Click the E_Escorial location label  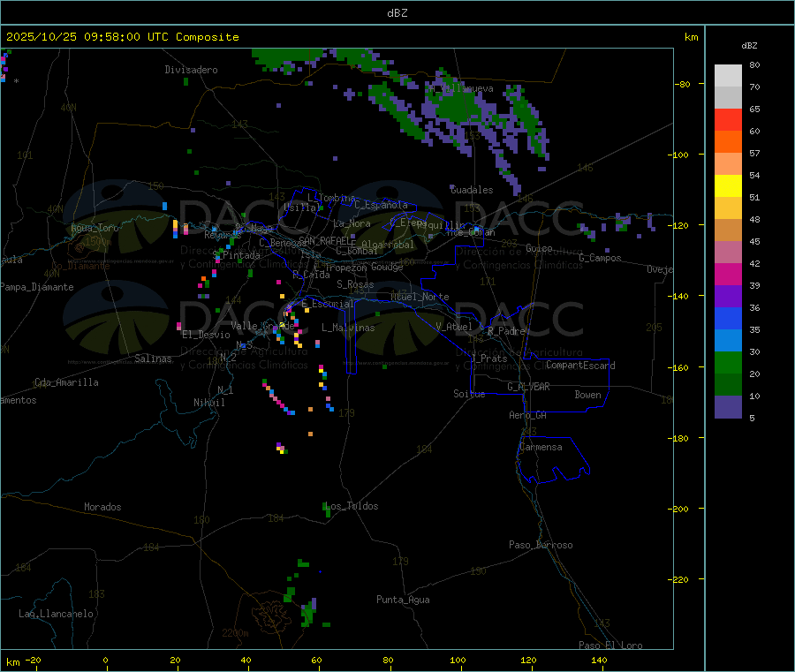[x=328, y=304]
